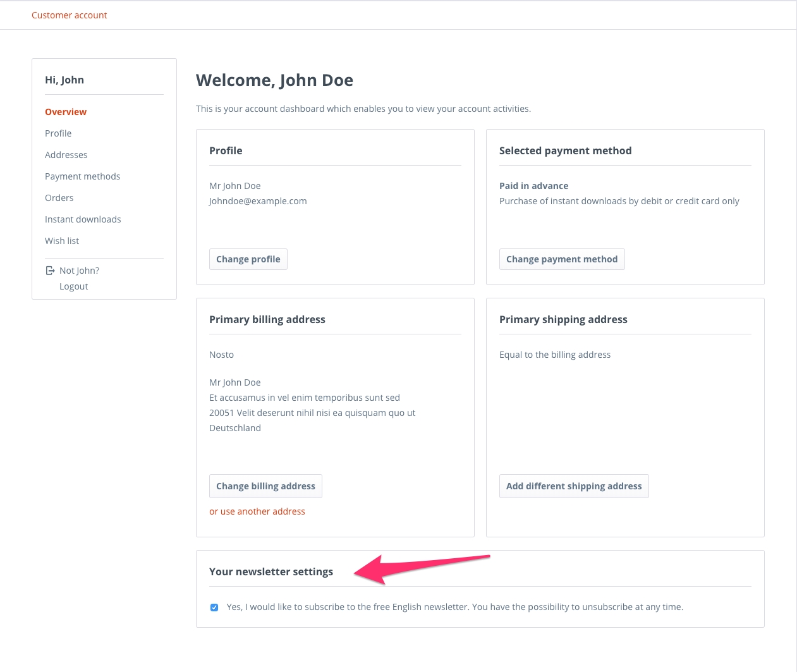Open Profile from the sidebar menu
The height and width of the screenshot is (672, 797).
(58, 133)
